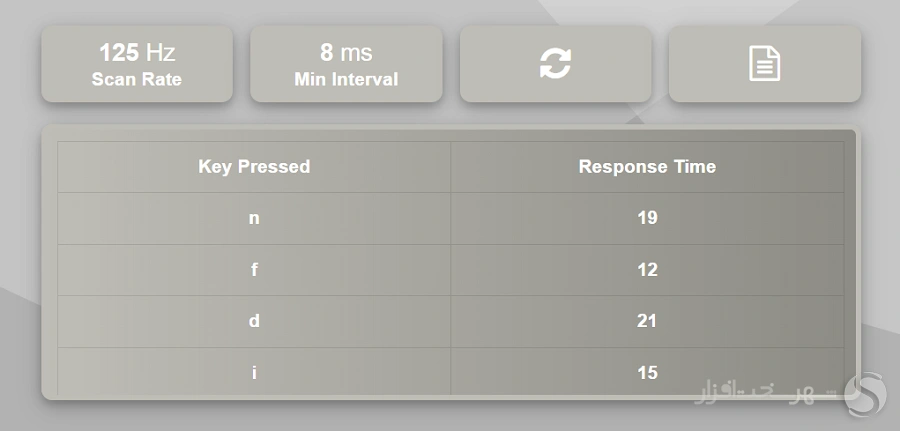
Task: Click the refresh arrows icon
Action: point(555,63)
